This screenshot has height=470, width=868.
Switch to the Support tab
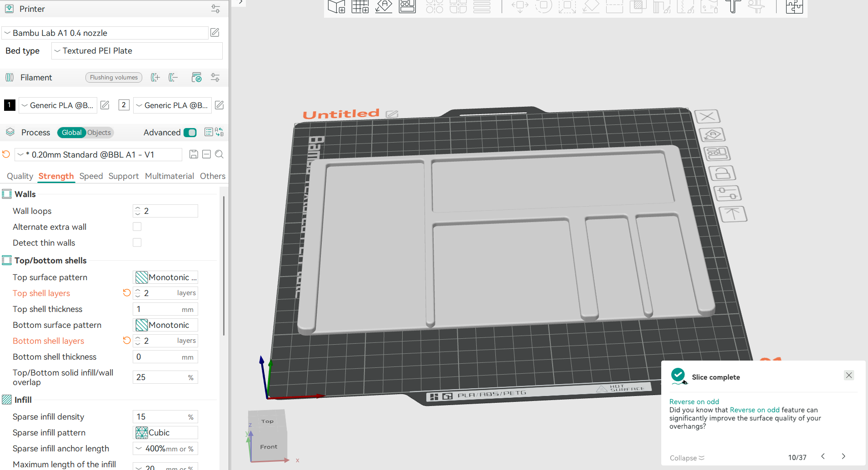tap(124, 176)
